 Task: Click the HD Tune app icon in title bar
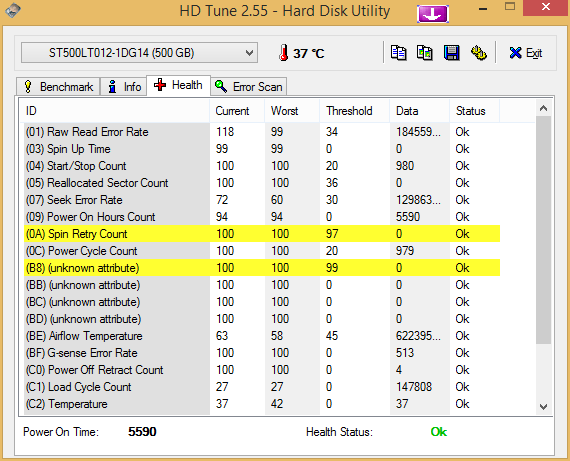(x=13, y=10)
